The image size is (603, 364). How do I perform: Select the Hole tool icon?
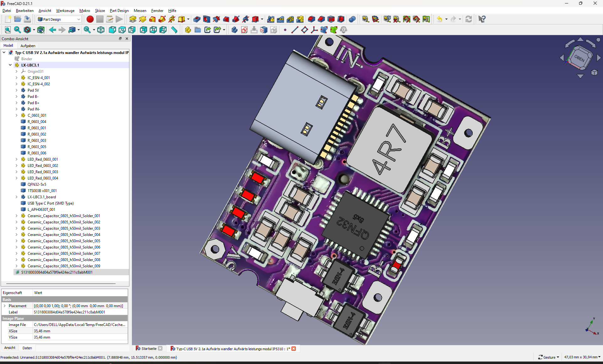207,19
